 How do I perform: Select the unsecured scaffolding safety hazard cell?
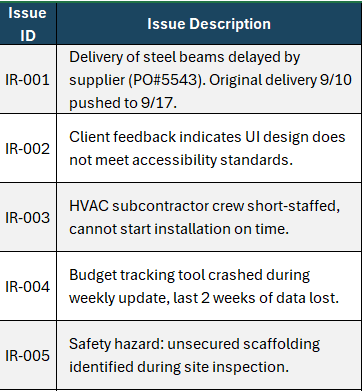(209, 355)
